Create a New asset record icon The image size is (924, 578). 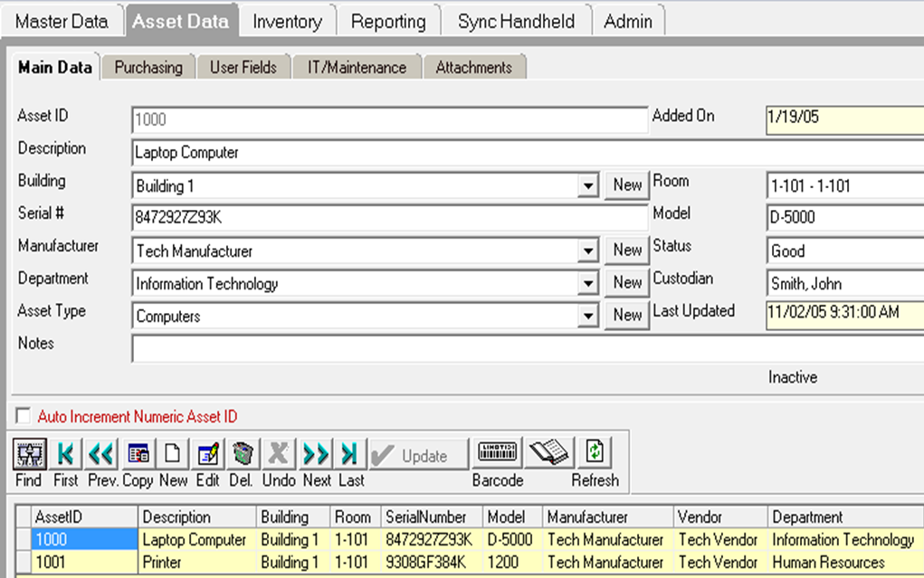[x=173, y=454]
